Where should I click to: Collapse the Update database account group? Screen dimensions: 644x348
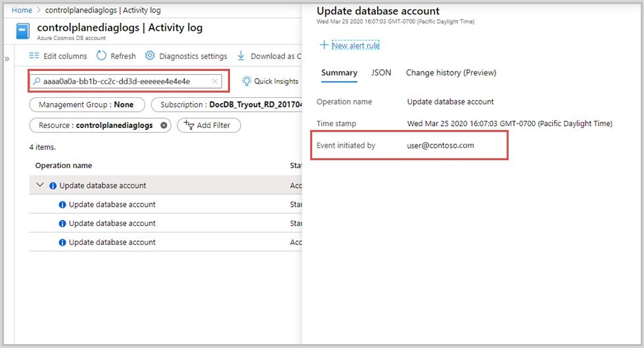(40, 185)
